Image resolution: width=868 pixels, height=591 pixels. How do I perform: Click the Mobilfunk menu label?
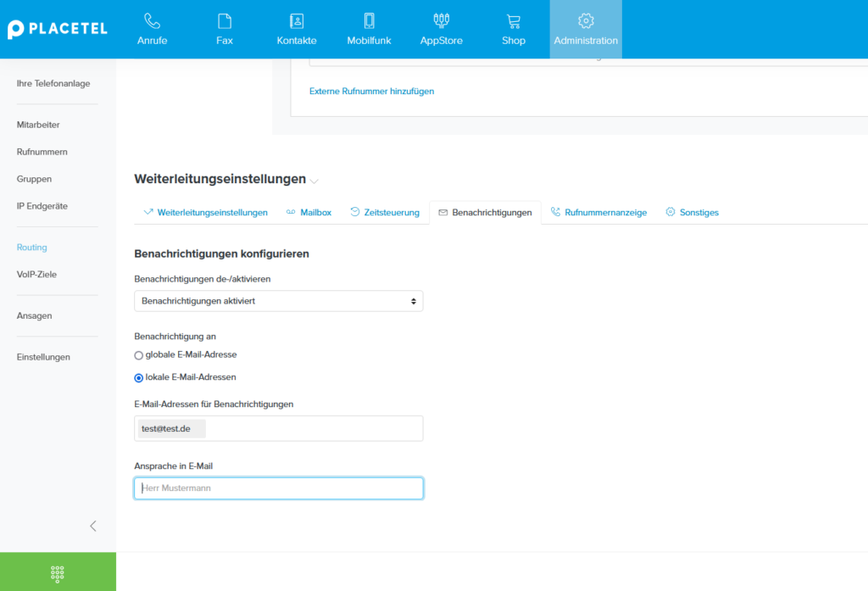[x=370, y=41]
